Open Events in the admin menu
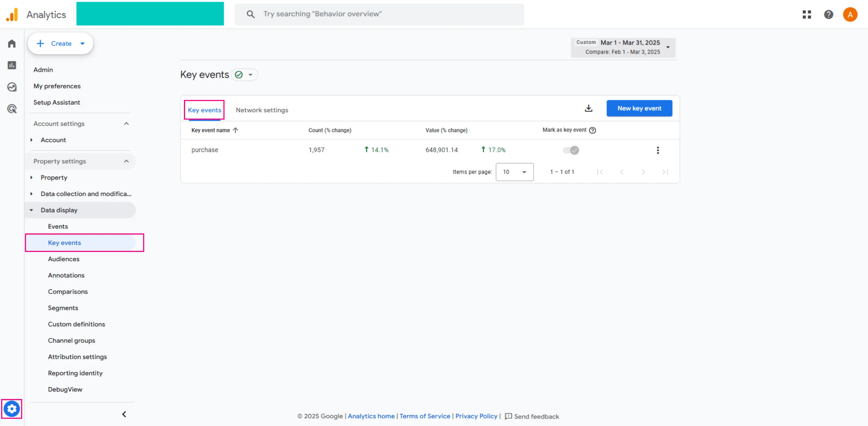The height and width of the screenshot is (426, 868). click(x=58, y=226)
